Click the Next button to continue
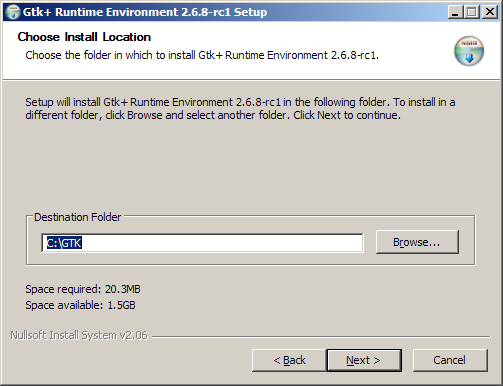 coord(364,360)
